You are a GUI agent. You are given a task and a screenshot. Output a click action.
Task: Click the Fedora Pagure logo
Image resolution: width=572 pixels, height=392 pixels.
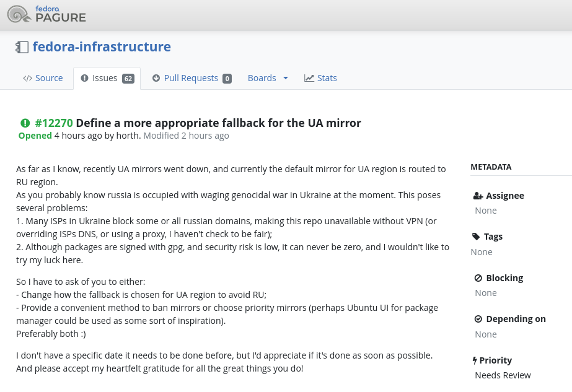(x=46, y=14)
